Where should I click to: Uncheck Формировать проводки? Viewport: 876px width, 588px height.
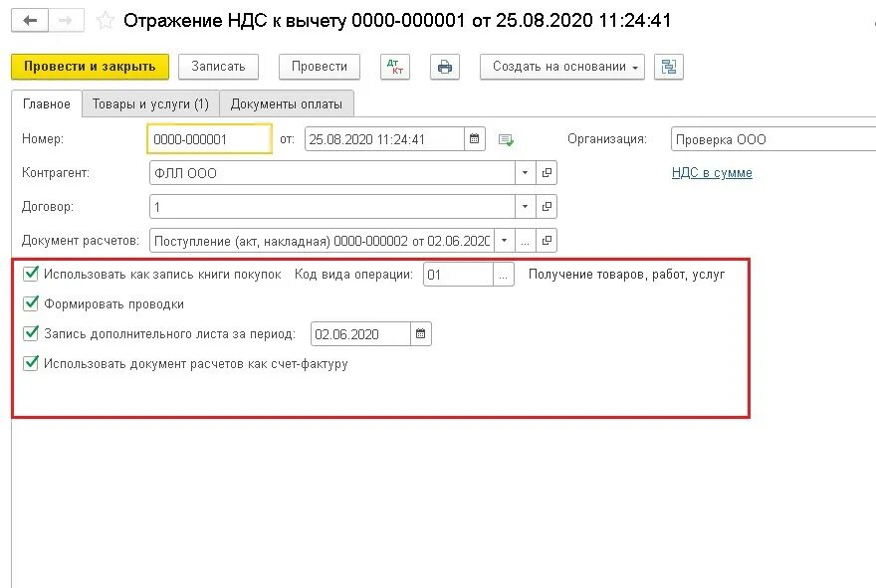[31, 303]
